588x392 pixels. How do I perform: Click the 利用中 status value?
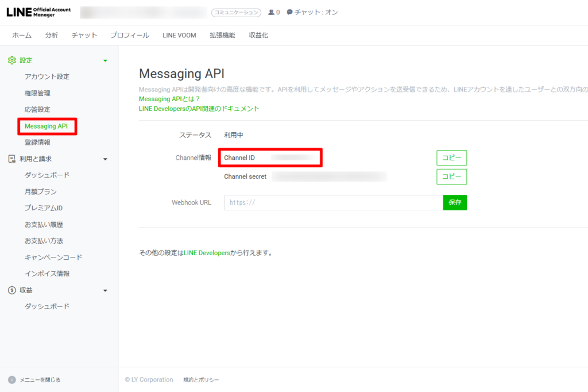point(234,135)
